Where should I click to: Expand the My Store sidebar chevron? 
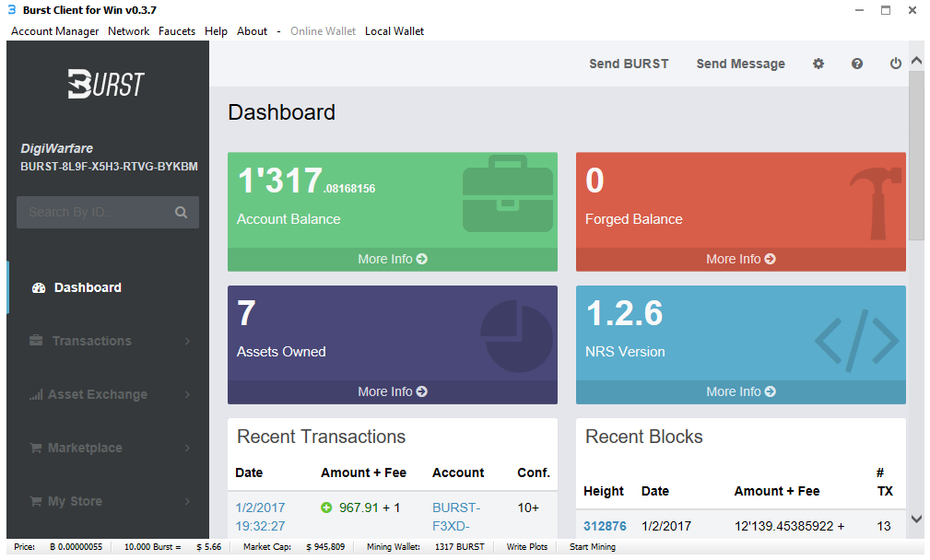[187, 501]
